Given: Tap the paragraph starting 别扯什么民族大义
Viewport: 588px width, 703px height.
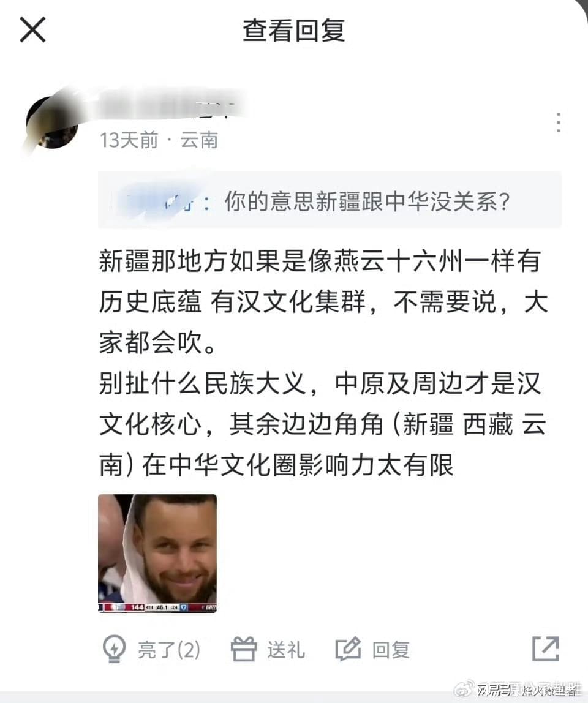Looking at the screenshot, I should pyautogui.click(x=322, y=424).
